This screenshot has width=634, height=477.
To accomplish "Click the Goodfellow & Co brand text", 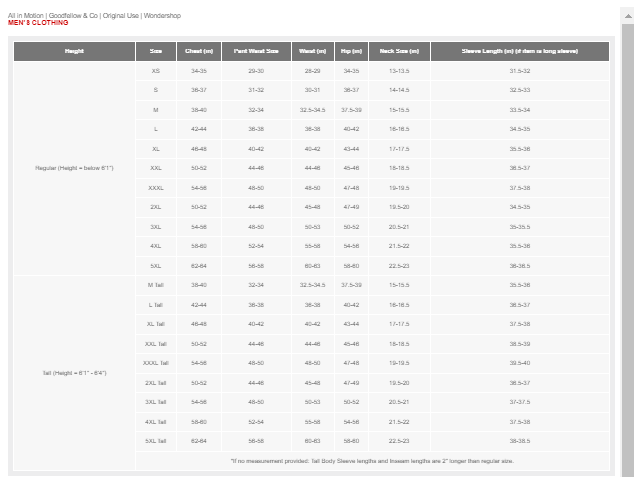I will [x=73, y=15].
